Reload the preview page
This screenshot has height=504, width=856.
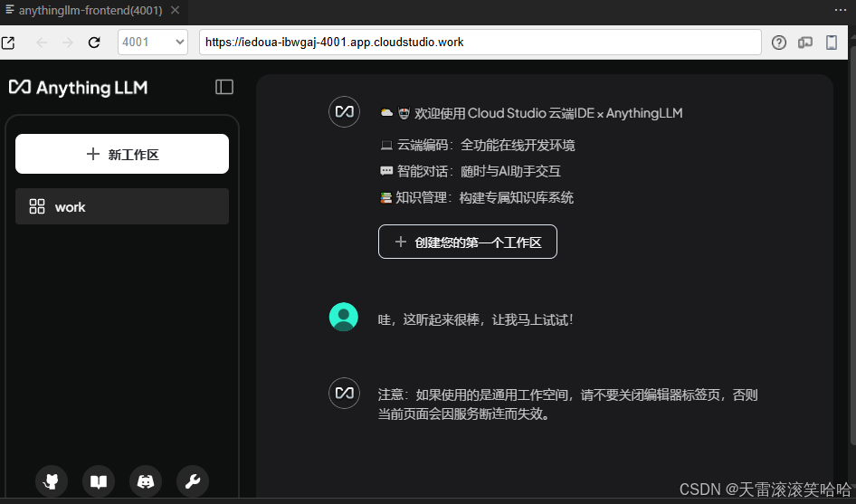[x=94, y=43]
